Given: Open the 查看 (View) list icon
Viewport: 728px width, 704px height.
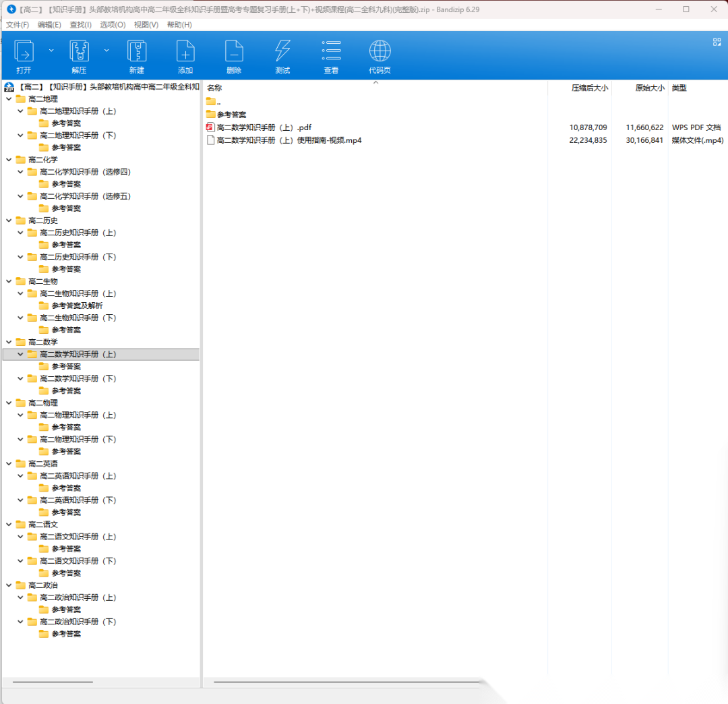Looking at the screenshot, I should tap(331, 53).
